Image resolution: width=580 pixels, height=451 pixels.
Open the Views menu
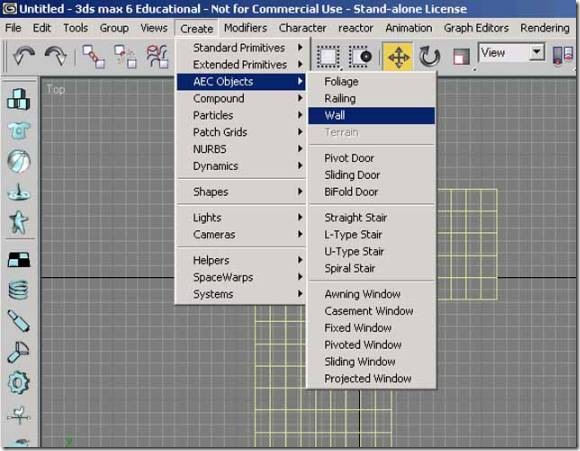click(x=154, y=28)
